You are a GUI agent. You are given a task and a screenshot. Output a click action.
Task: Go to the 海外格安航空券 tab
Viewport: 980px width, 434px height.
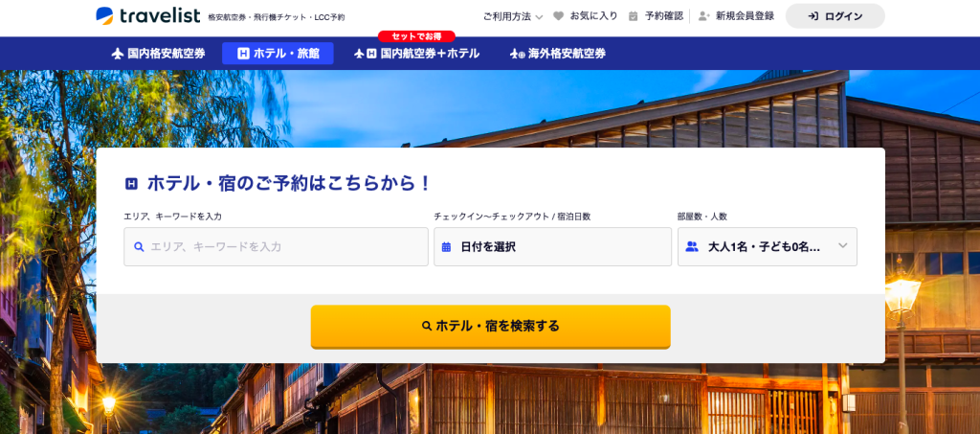(558, 54)
